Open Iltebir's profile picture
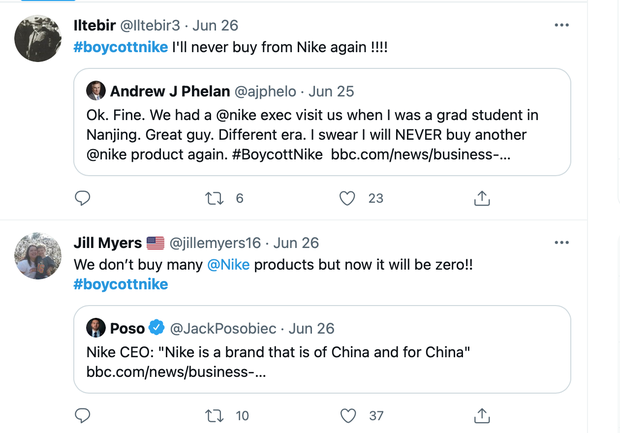620x433 pixels. (38, 39)
